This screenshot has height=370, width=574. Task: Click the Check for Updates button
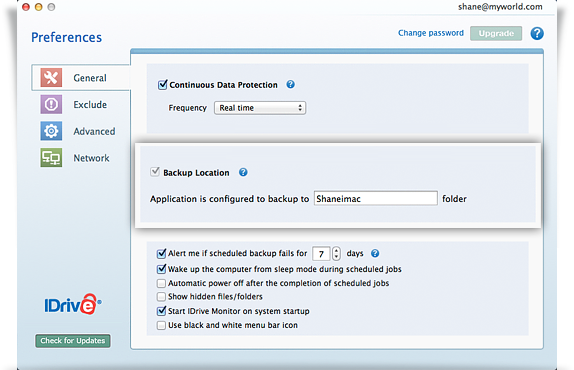73,341
